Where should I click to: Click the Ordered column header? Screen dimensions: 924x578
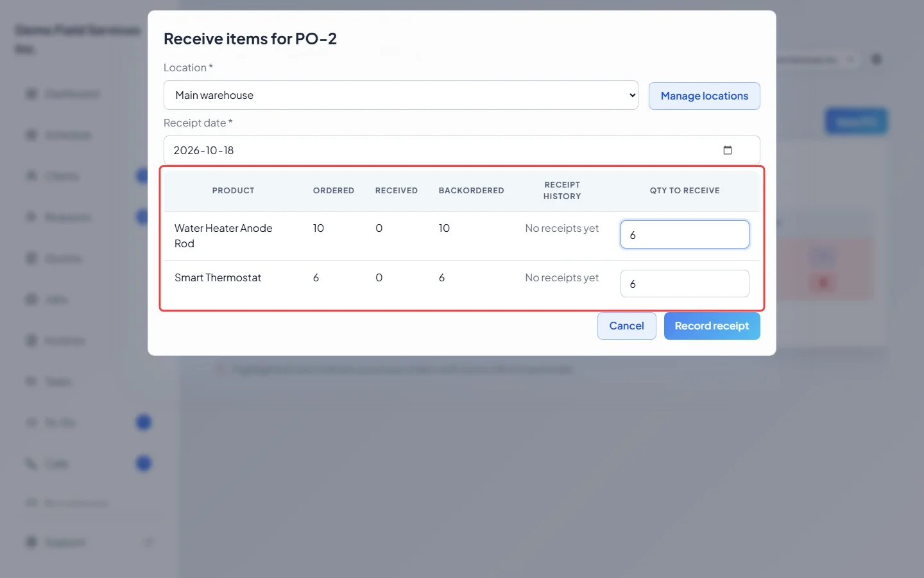pyautogui.click(x=334, y=191)
